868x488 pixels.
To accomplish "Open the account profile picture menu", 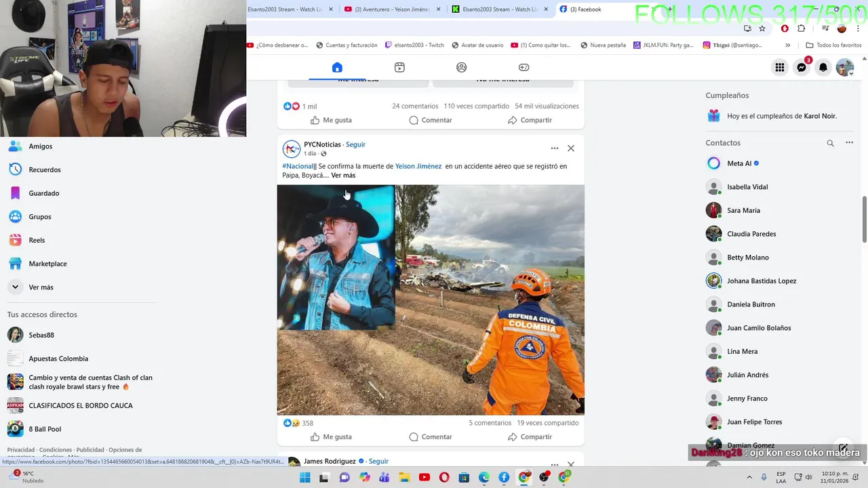I will click(x=845, y=67).
